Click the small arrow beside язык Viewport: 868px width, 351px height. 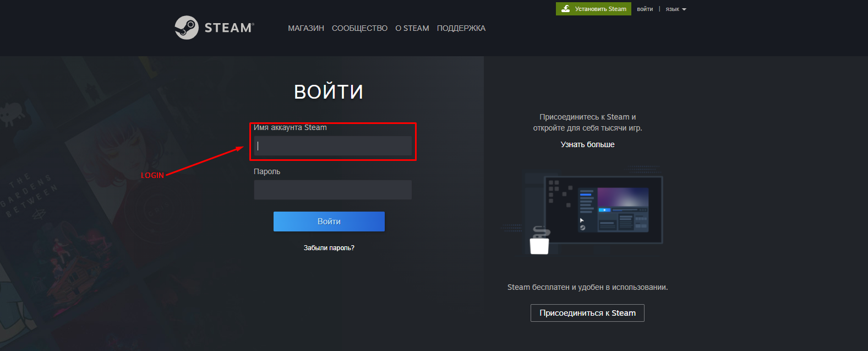click(684, 9)
